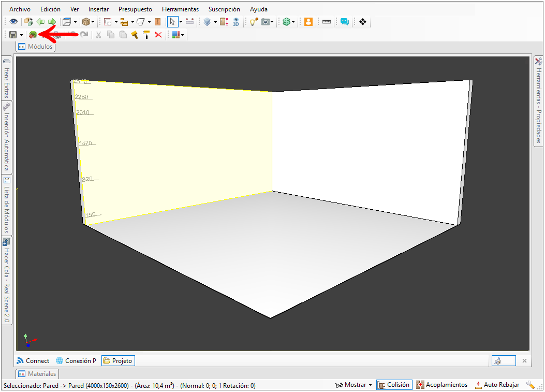This screenshot has height=392, width=545.
Task: Toggle the eye visibility icon in the toolbar
Action: [13, 22]
